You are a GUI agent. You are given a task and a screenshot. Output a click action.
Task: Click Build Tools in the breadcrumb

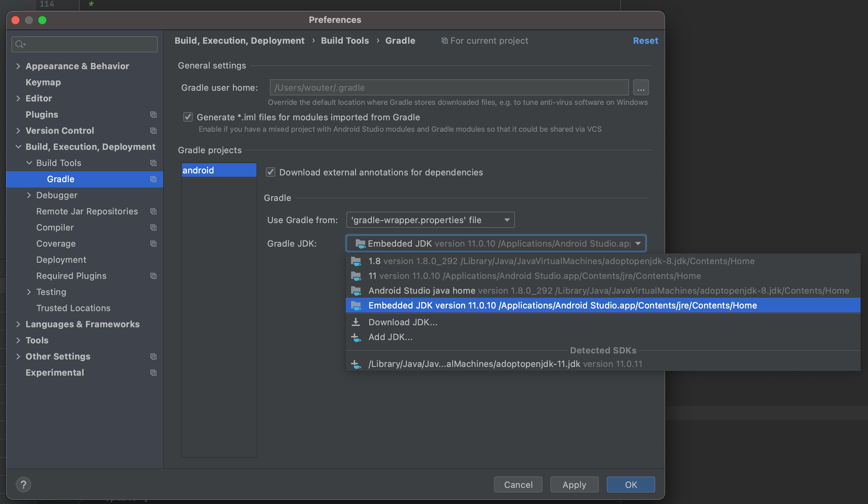point(345,40)
